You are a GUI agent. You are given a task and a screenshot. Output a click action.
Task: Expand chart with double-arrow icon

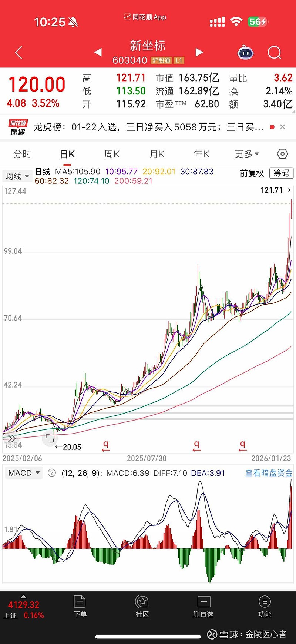[11, 438]
